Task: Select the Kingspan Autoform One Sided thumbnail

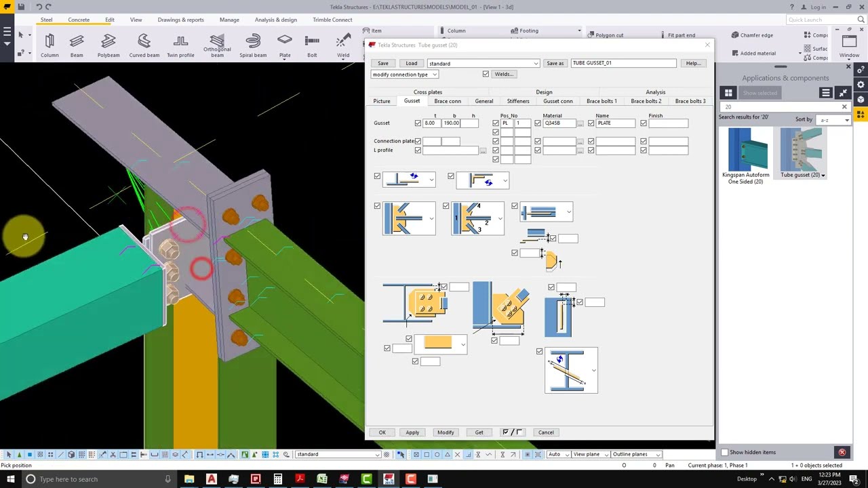Action: [x=747, y=150]
